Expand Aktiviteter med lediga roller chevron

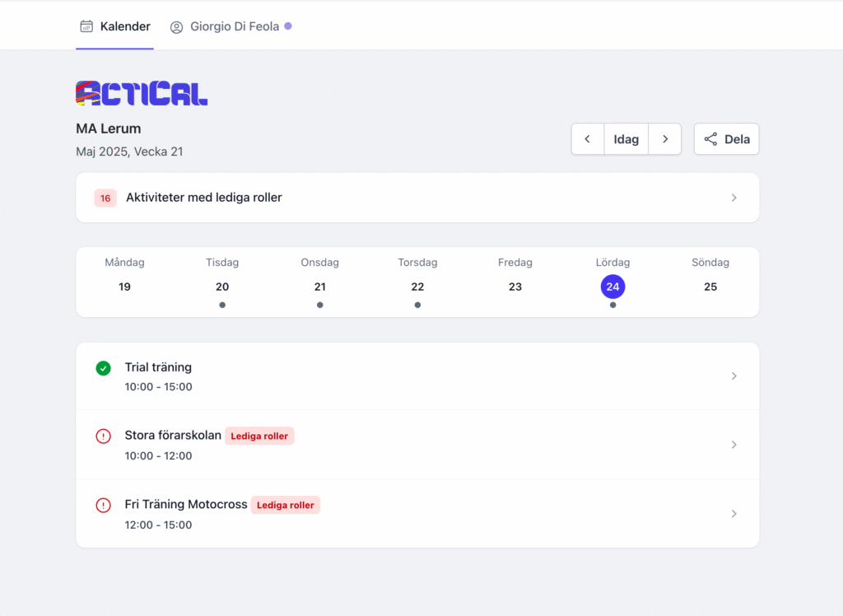coord(734,198)
